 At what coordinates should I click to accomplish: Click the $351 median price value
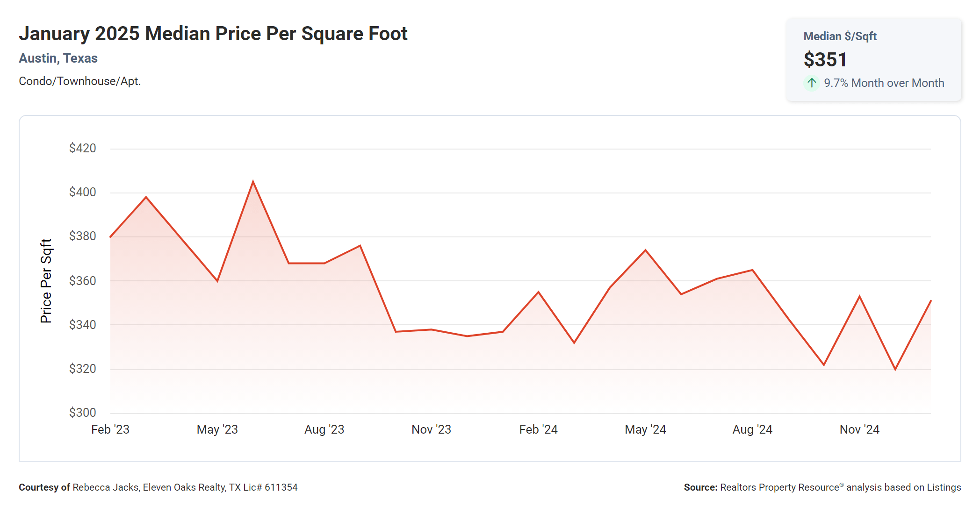(825, 60)
